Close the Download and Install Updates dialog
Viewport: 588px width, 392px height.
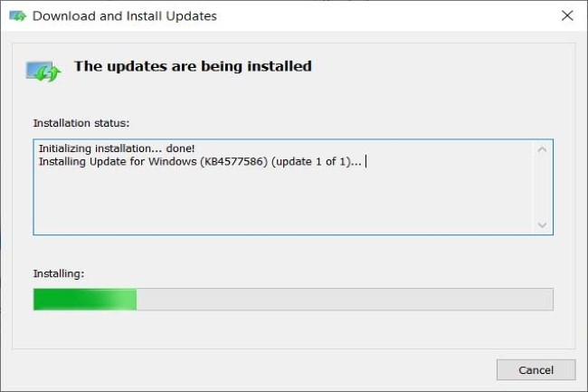click(x=567, y=15)
